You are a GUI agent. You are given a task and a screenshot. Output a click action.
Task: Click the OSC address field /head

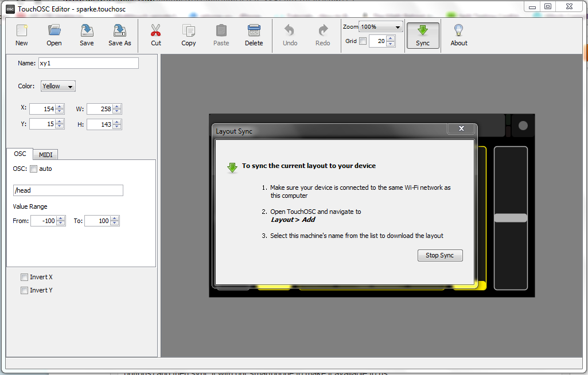pyautogui.click(x=68, y=190)
